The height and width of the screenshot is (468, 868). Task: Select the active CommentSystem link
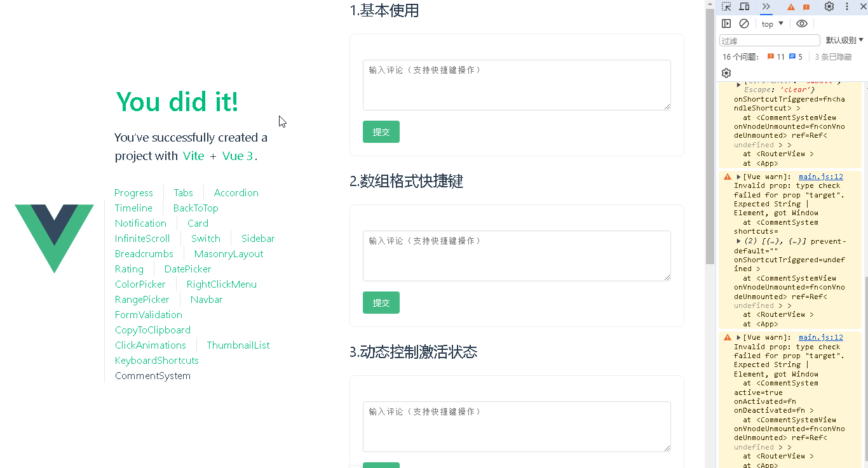[x=153, y=376]
